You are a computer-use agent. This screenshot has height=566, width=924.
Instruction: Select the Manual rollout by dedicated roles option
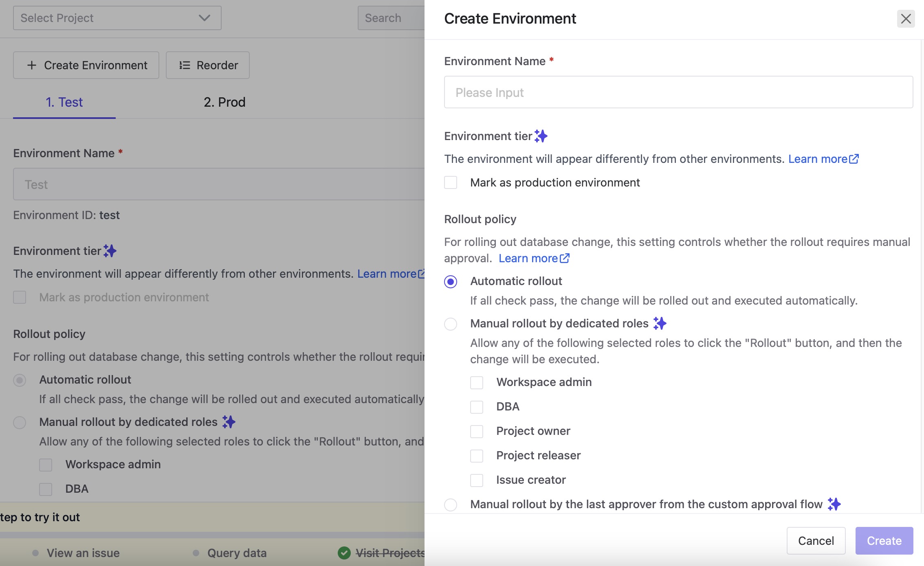[x=451, y=323]
